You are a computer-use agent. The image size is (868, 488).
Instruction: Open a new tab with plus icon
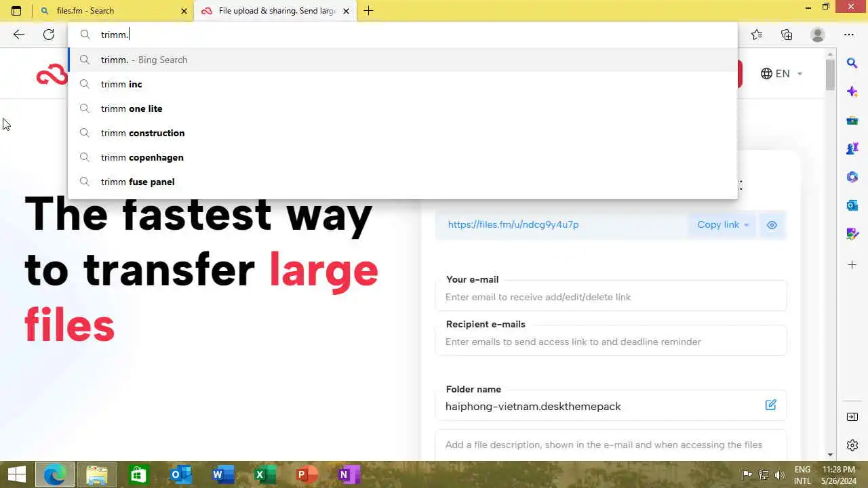368,11
